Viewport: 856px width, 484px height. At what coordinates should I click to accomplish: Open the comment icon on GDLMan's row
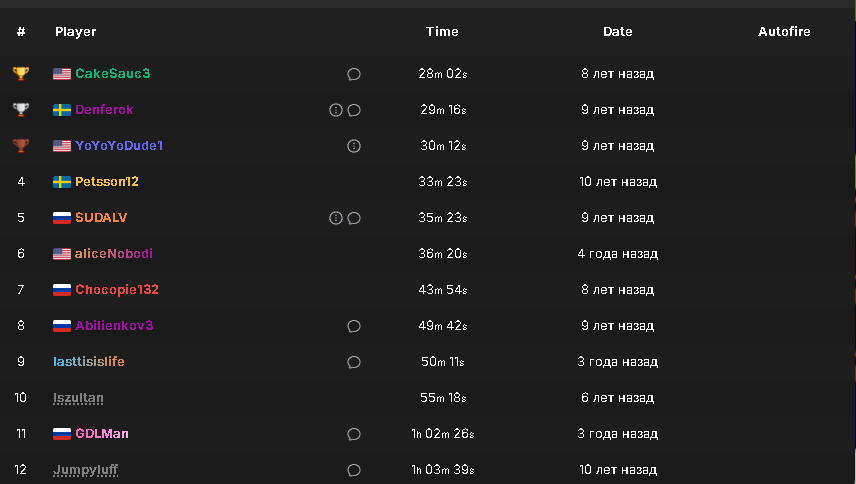coord(353,434)
